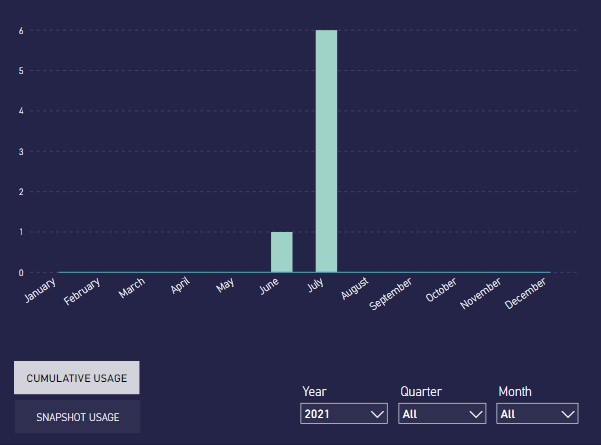Open the Month dropdown set to All
The width and height of the screenshot is (601, 445).
(537, 414)
